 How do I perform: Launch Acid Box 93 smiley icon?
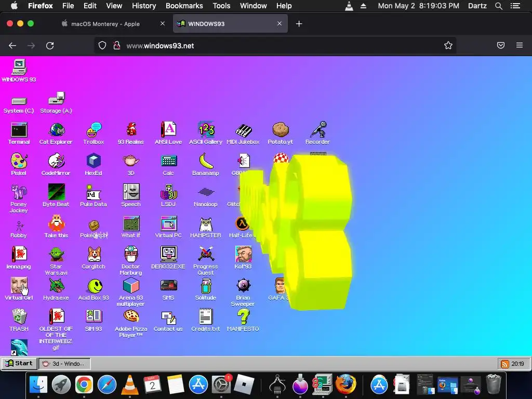point(94,289)
